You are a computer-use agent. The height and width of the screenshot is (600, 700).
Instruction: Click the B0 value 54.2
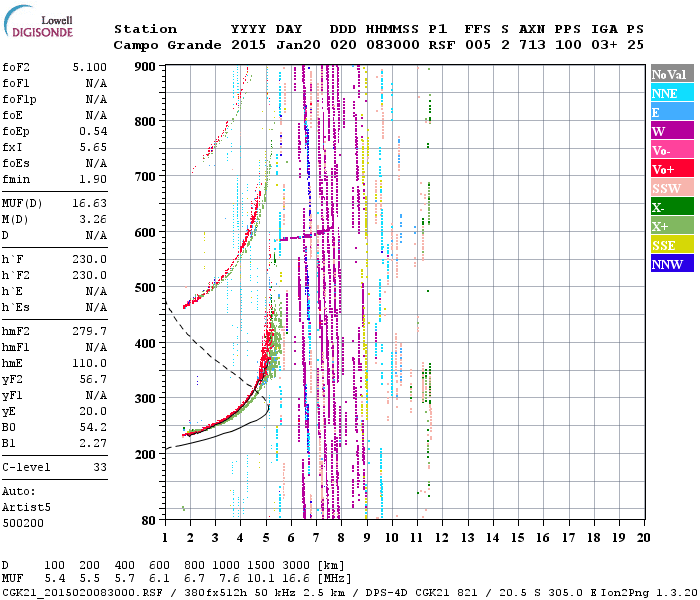[93, 428]
